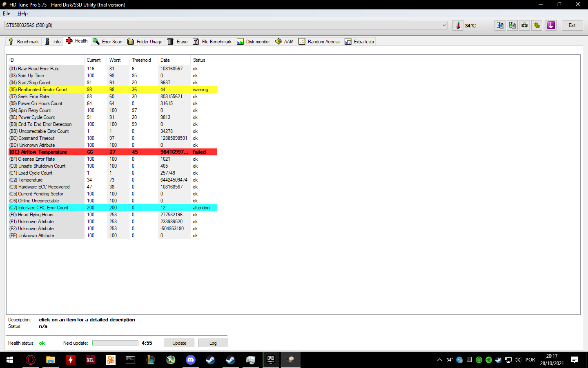
Task: Open the Erase tab
Action: pos(178,42)
